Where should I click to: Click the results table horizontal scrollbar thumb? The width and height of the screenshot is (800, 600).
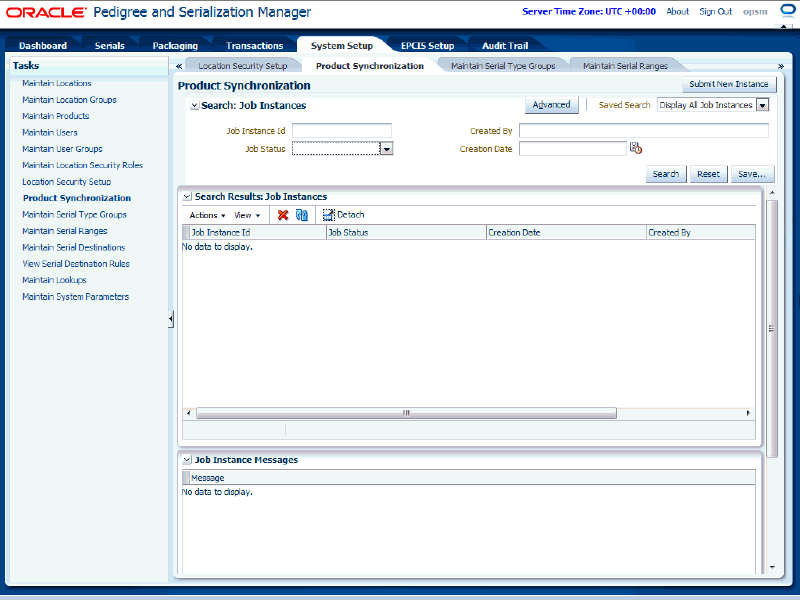[406, 413]
